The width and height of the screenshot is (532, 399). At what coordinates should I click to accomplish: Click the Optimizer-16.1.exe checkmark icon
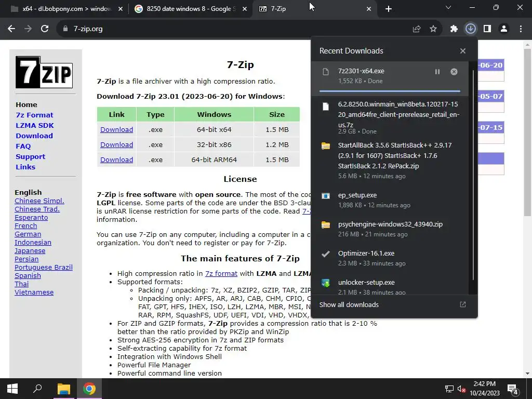(326, 254)
